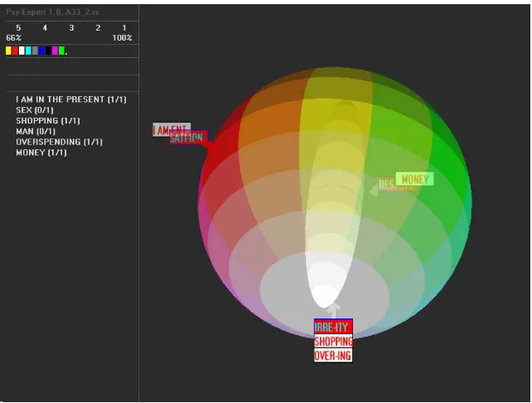The image size is (532, 403).
Task: Click scale number 2 in header
Action: (x=98, y=28)
